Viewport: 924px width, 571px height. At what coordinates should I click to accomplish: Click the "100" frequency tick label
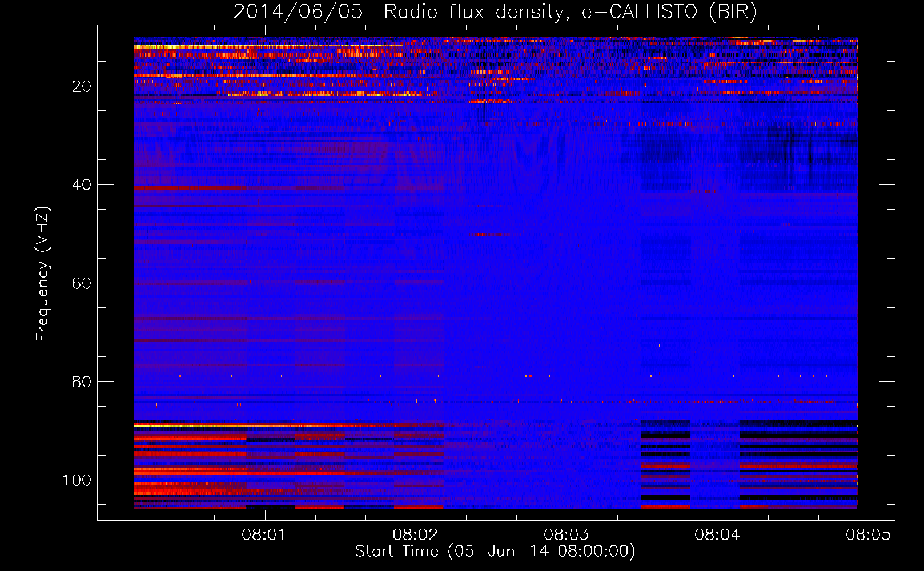point(78,480)
